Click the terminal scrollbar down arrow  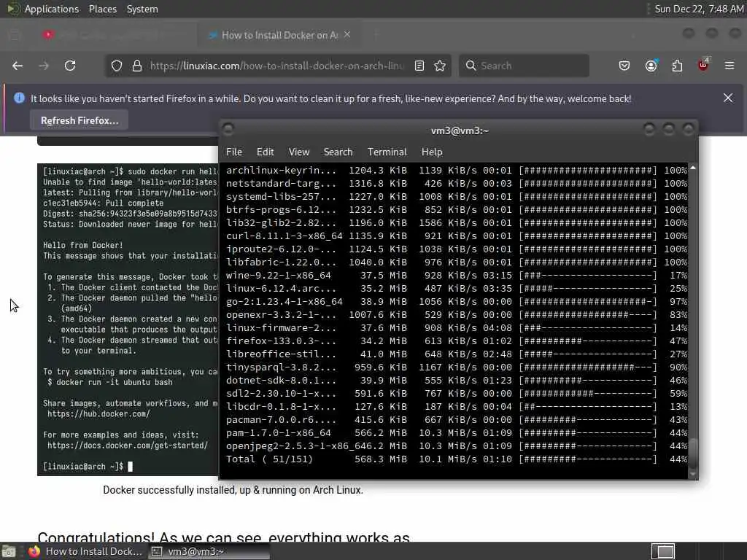[693, 474]
